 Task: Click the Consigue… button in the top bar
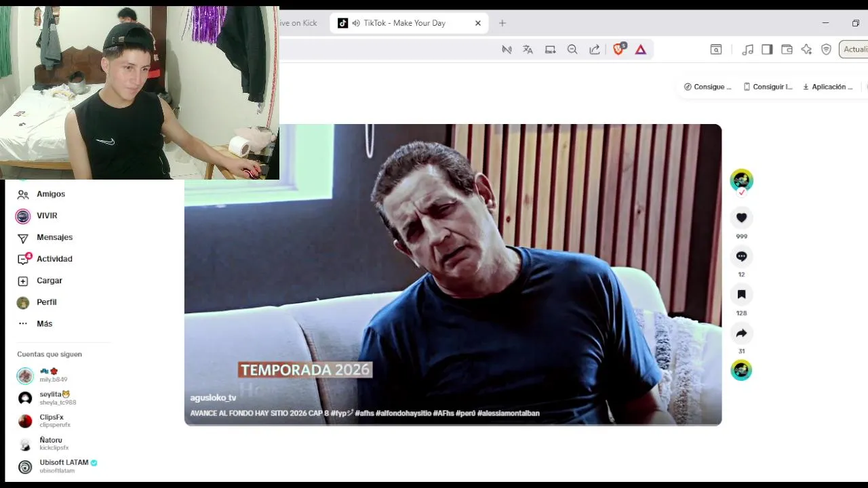click(707, 87)
